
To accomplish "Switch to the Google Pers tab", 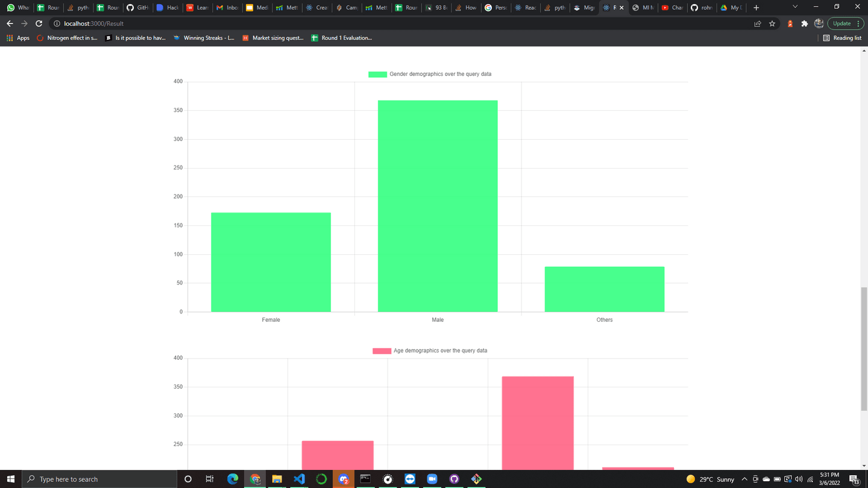I will tap(495, 7).
